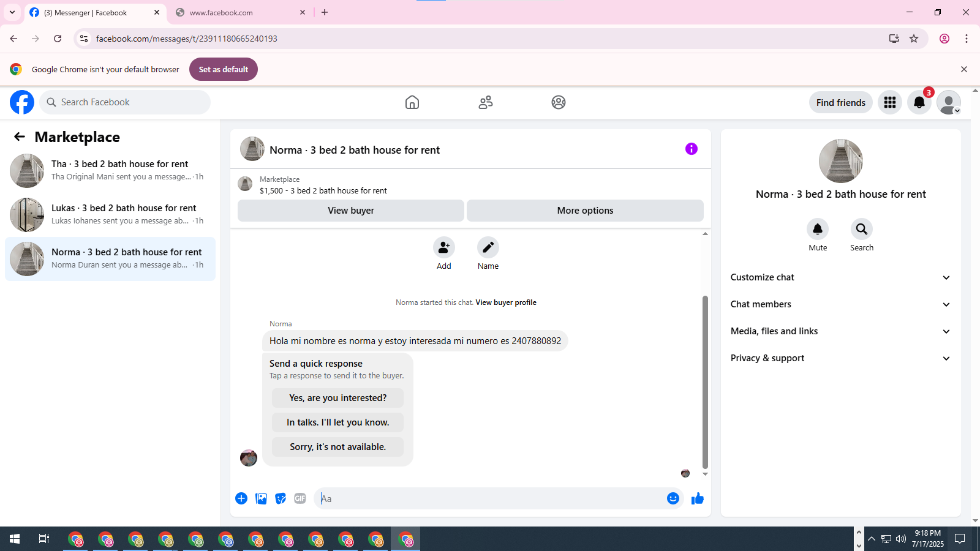
Task: Dismiss the default browser notification bar
Action: 964,69
